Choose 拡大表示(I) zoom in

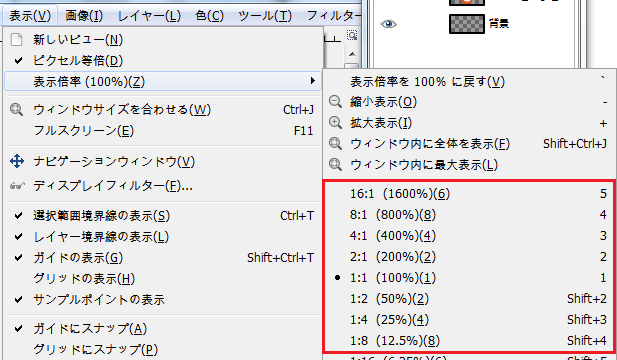tap(469, 123)
